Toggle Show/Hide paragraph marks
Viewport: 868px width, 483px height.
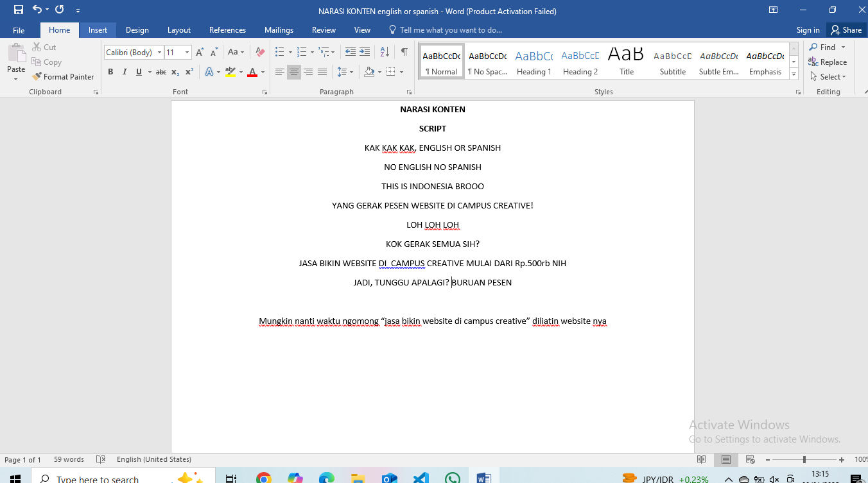tap(404, 52)
